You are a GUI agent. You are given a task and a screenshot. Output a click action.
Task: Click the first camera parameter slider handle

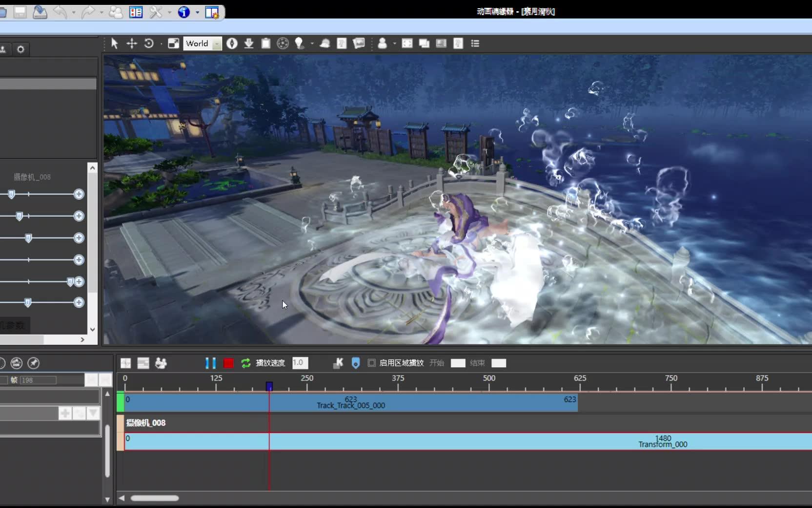click(x=12, y=194)
